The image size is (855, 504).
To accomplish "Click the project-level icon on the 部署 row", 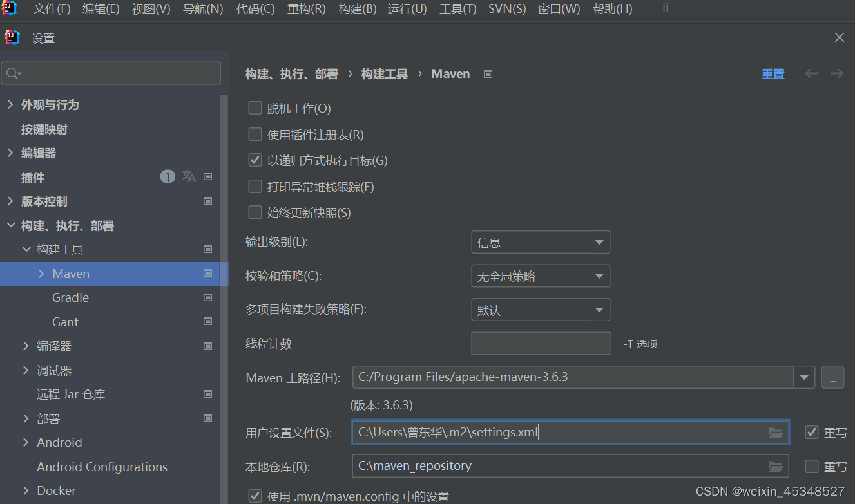I will pos(207,418).
